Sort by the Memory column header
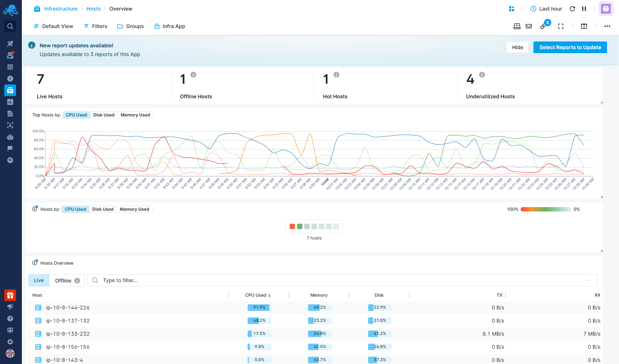This screenshot has height=364, width=619. (319, 295)
